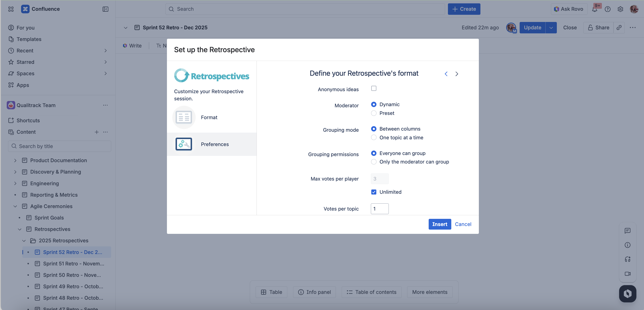Collapse the Agile Ceremonies tree item
Viewport: 644px width, 310px height.
click(x=15, y=206)
